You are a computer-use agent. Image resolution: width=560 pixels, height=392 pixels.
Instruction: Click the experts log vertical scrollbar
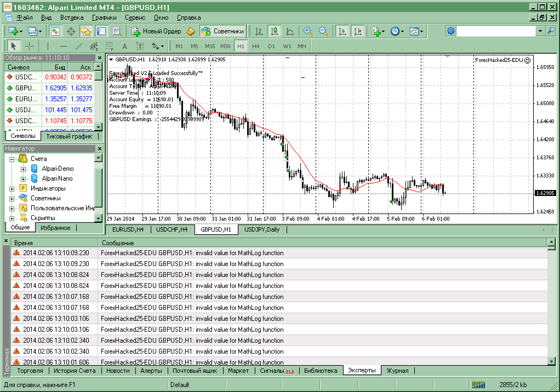[551, 302]
